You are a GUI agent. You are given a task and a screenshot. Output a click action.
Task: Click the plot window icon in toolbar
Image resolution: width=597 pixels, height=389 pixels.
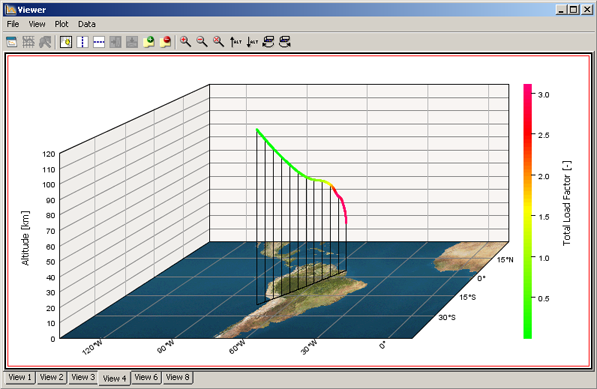pyautogui.click(x=12, y=42)
